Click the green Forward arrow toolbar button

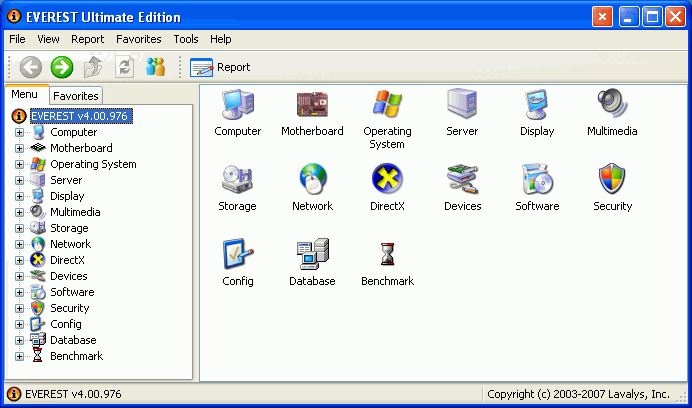pyautogui.click(x=62, y=67)
